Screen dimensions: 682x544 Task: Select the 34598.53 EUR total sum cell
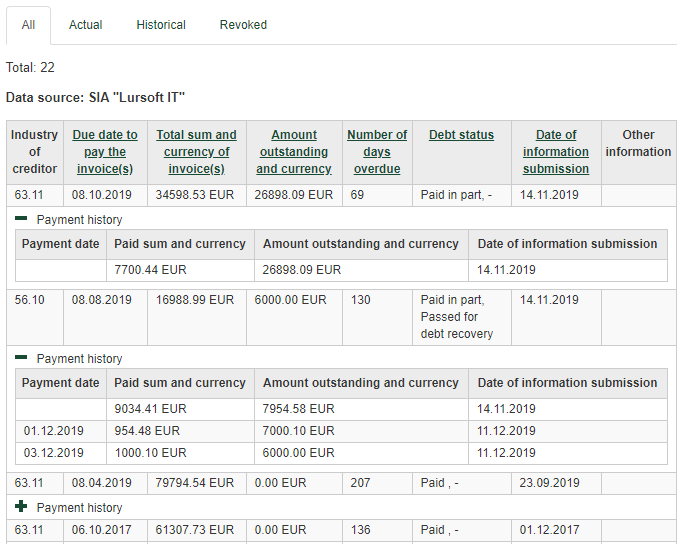[x=196, y=196]
